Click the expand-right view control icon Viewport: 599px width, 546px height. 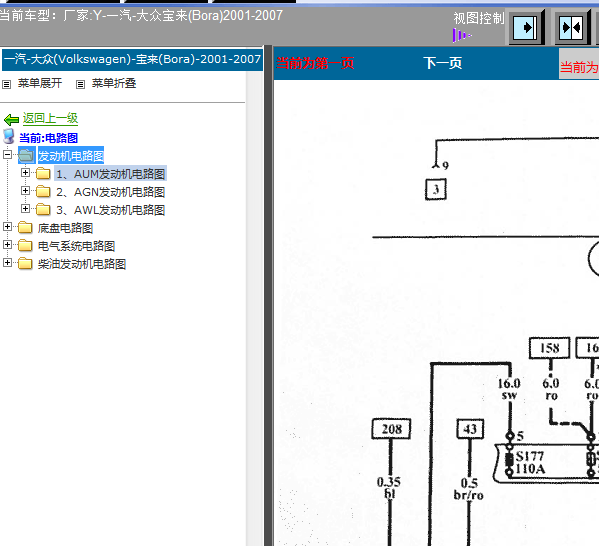526,28
